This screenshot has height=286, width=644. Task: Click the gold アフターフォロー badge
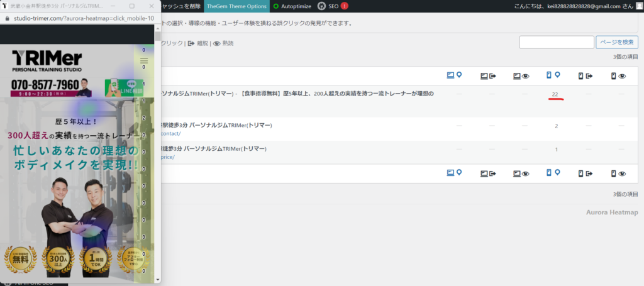[x=133, y=261]
